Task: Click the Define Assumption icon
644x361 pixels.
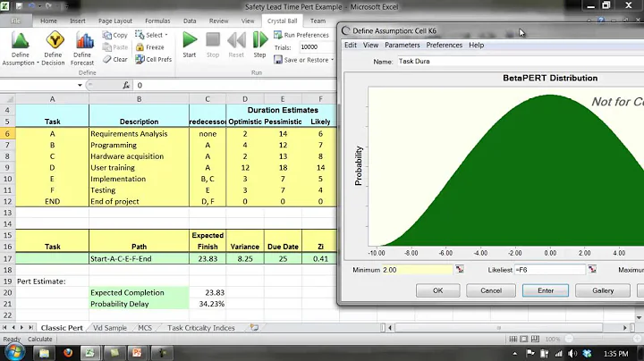Action: point(20,40)
